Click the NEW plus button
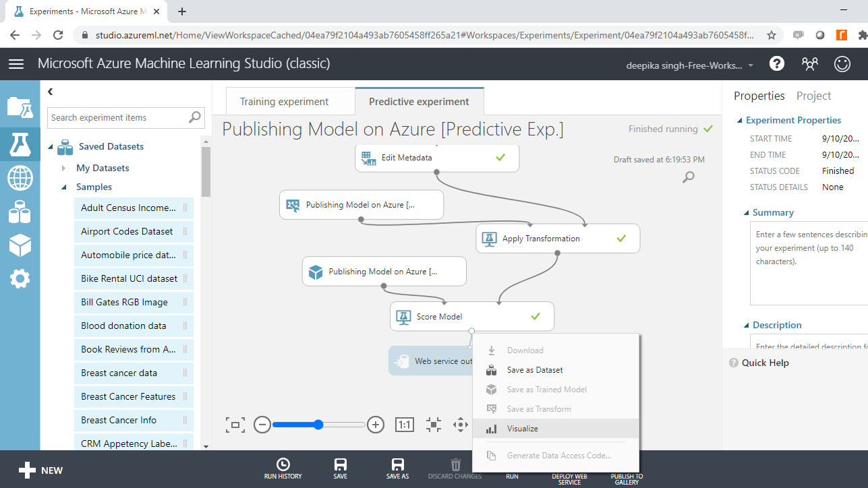 40,470
